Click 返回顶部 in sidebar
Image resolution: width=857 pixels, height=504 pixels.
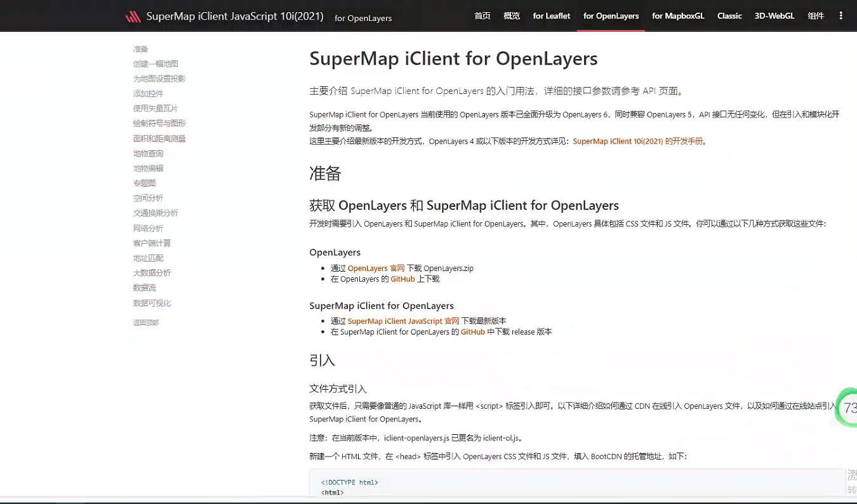[146, 322]
